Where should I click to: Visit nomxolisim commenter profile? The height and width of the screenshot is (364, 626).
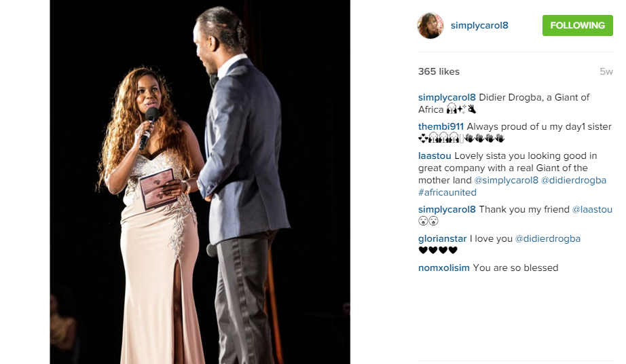tap(443, 268)
